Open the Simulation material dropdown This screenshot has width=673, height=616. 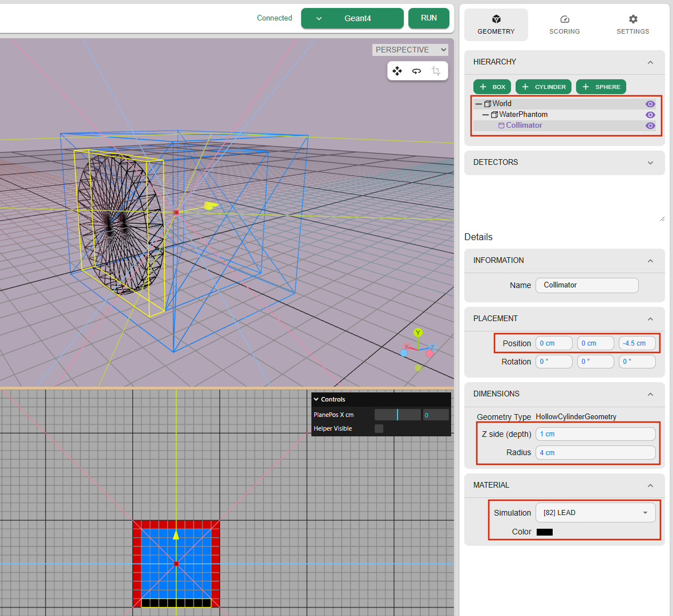(x=595, y=513)
